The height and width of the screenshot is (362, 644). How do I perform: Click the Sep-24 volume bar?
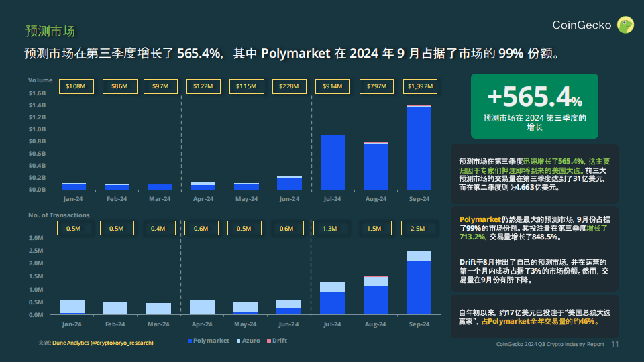tap(419, 147)
